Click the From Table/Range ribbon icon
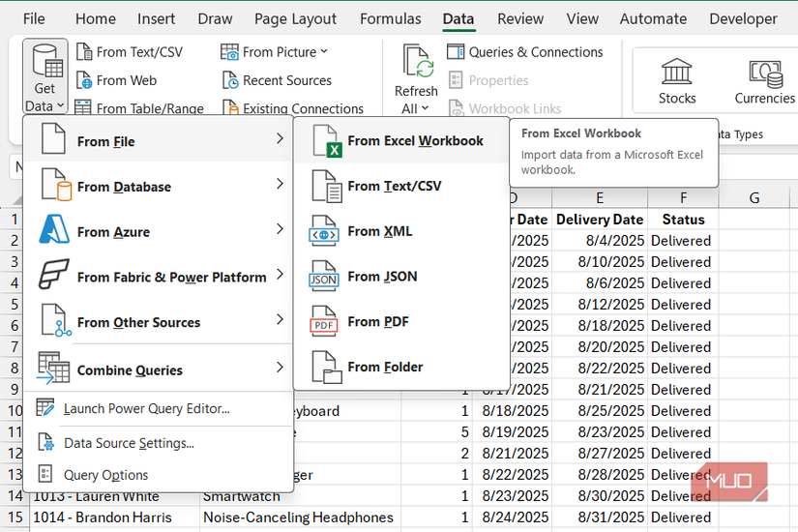The height and width of the screenshot is (532, 798). 84,108
